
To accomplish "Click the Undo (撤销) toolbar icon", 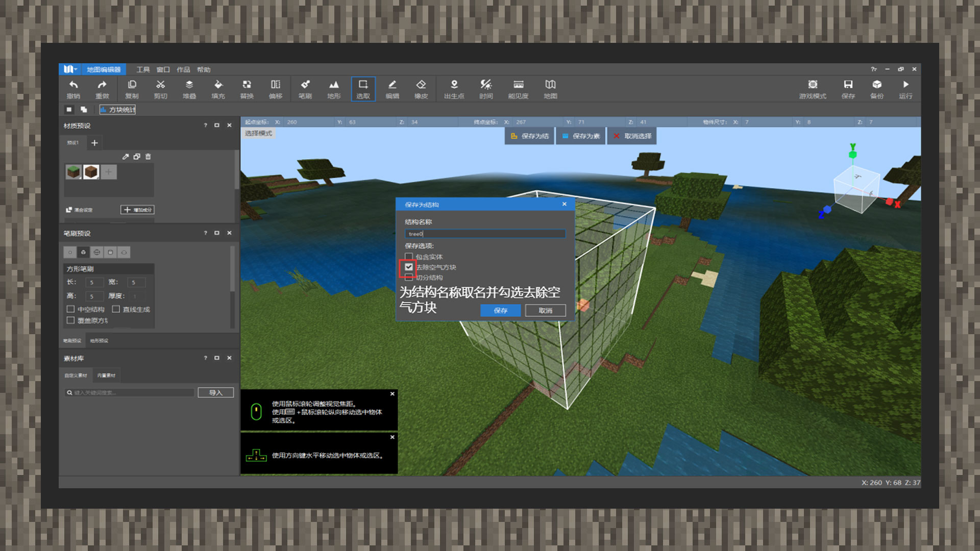I will [73, 89].
